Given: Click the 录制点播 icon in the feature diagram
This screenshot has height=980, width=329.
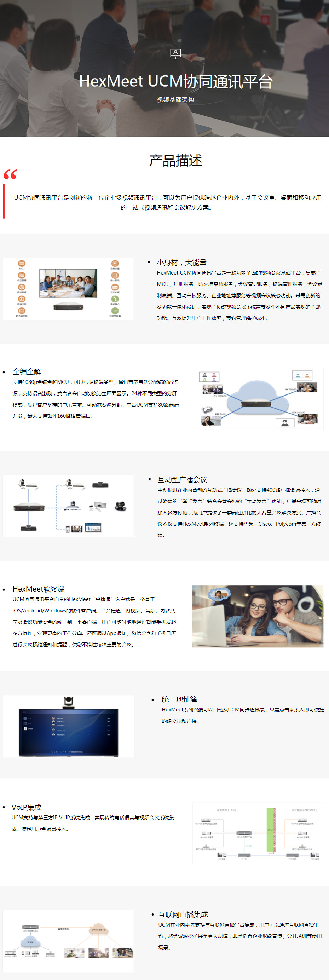Looking at the screenshot, I should coord(115,263).
